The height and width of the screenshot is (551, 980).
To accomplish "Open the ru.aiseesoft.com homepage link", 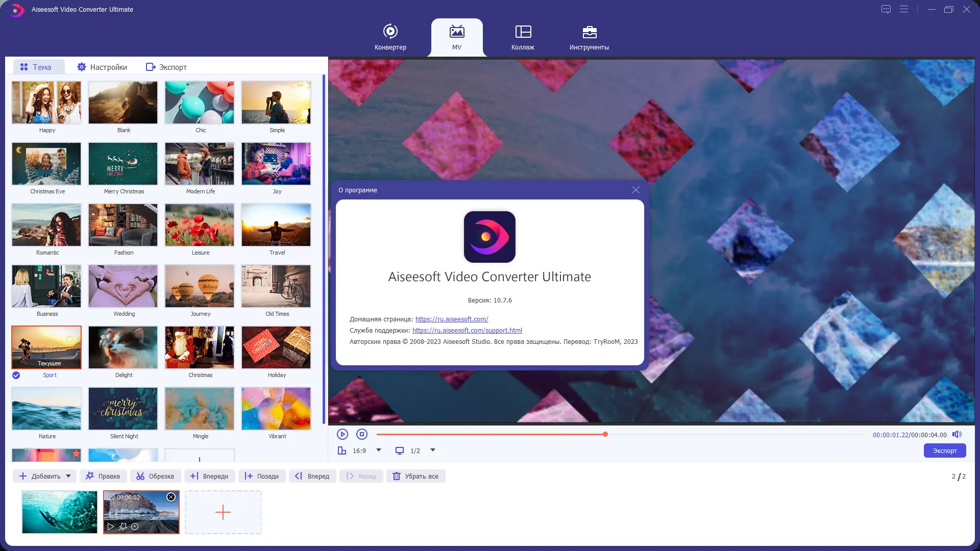I will (x=452, y=319).
